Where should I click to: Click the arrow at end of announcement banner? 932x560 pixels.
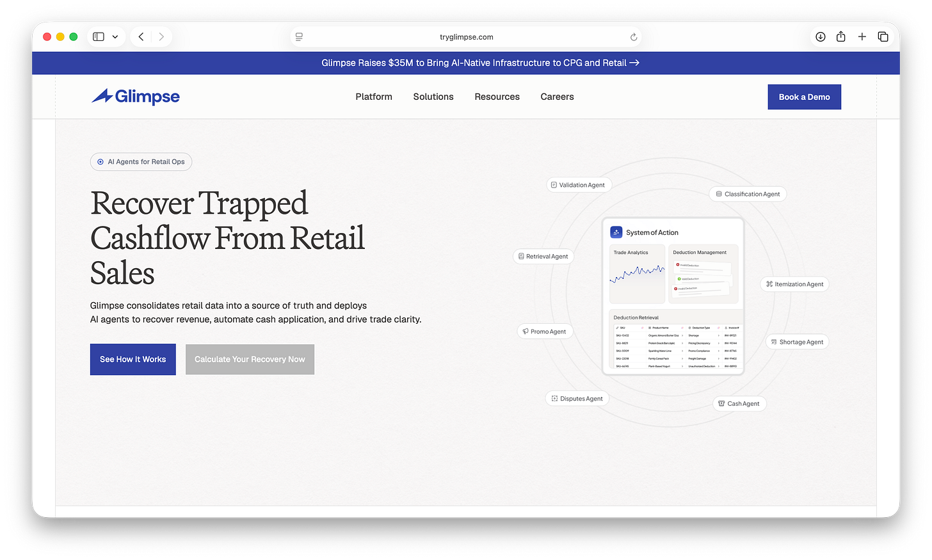pyautogui.click(x=634, y=63)
